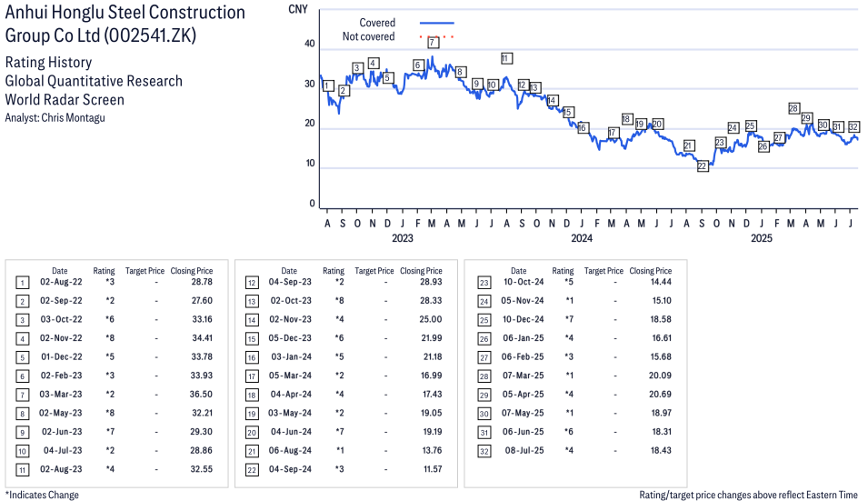The height and width of the screenshot is (501, 868).
Task: Click chart marker number 16
Action: 583,128
